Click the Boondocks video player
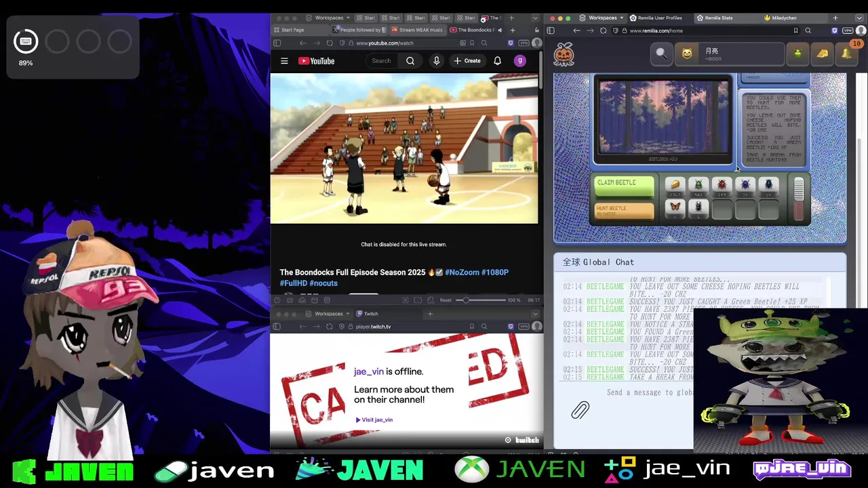This screenshot has height=488, width=868. tap(404, 148)
